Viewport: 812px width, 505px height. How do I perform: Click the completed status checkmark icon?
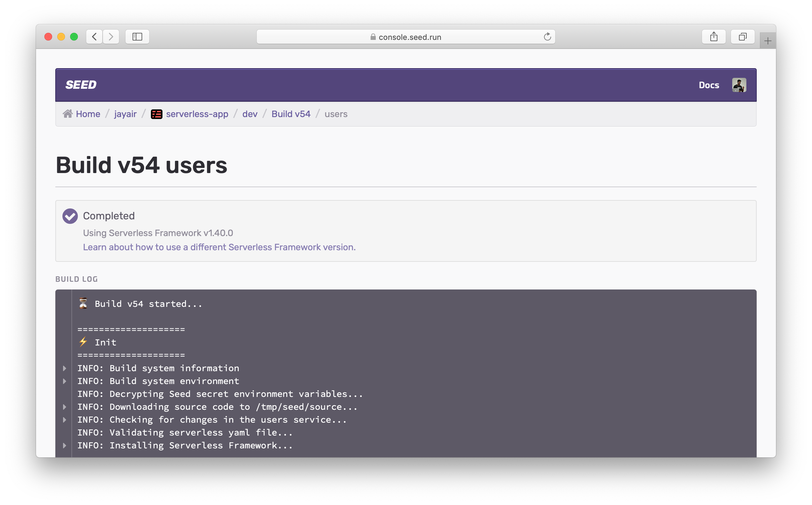pyautogui.click(x=70, y=215)
